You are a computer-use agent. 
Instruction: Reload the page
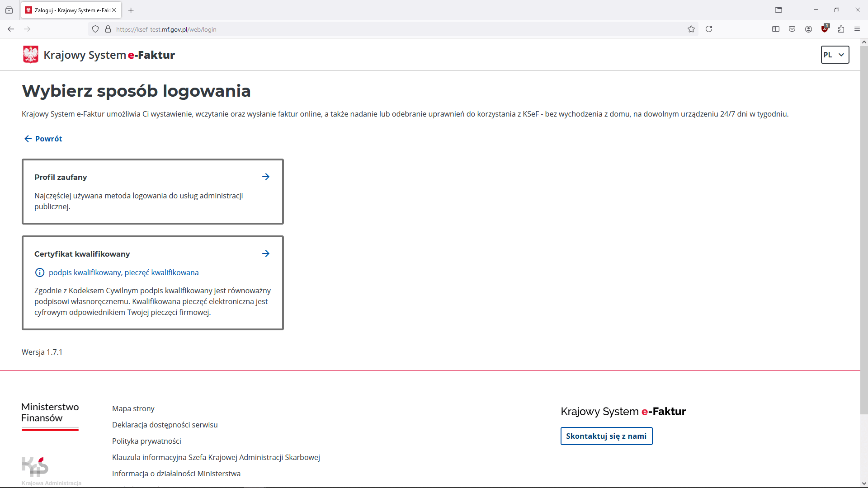coord(709,29)
